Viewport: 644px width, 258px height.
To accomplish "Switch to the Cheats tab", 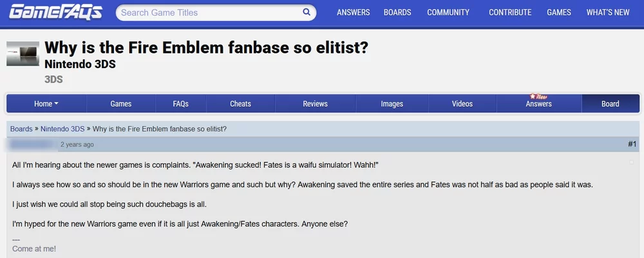I will [x=240, y=104].
